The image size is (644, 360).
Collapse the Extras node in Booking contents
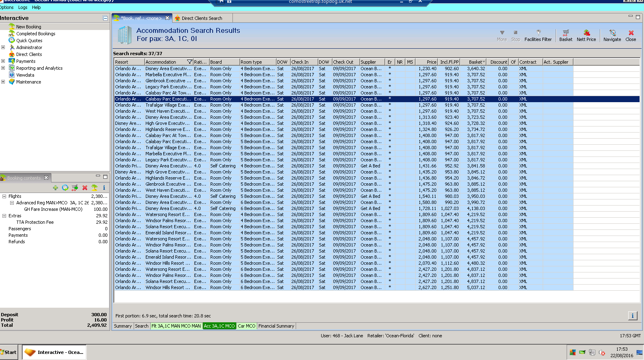pyautogui.click(x=4, y=216)
